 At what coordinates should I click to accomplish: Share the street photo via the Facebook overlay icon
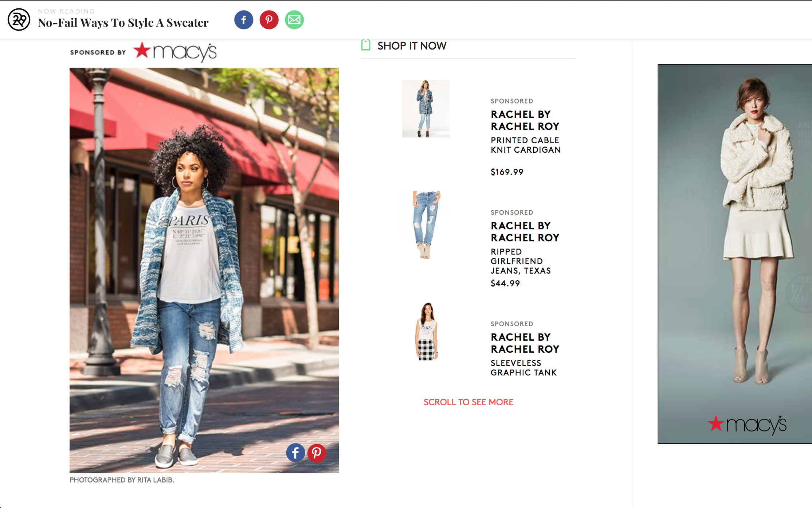pos(295,453)
